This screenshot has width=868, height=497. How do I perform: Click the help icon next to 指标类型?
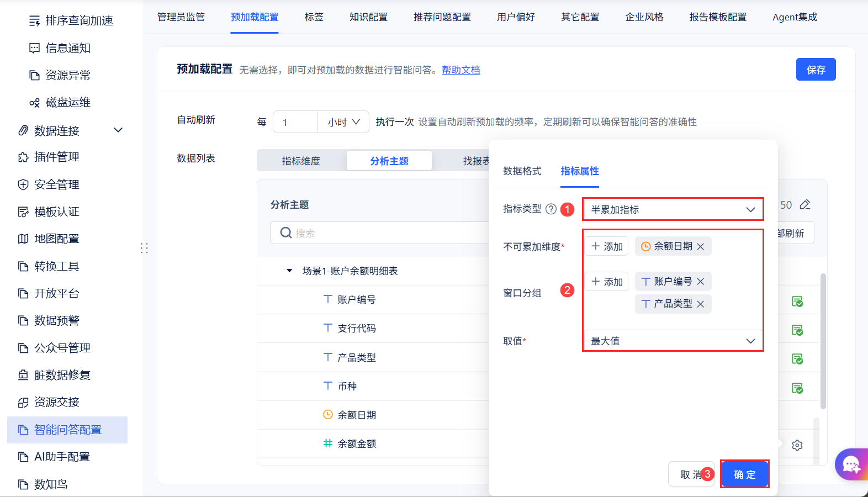pos(551,209)
